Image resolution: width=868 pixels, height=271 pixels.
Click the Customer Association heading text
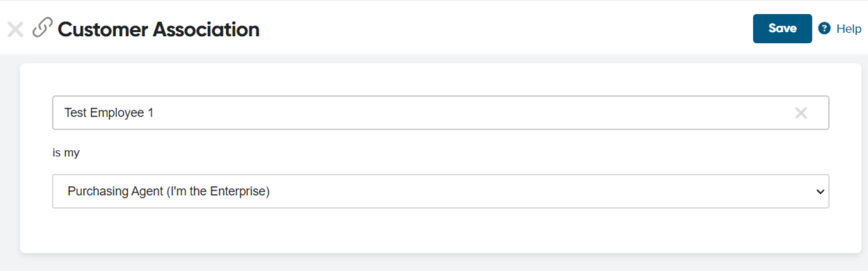click(x=159, y=29)
